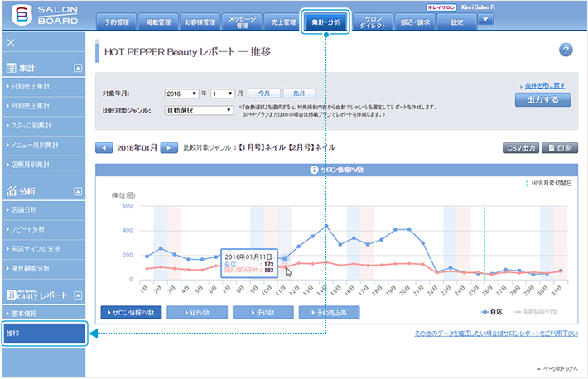
Task: Click the 条件を元に戻す link
Action: tap(546, 86)
